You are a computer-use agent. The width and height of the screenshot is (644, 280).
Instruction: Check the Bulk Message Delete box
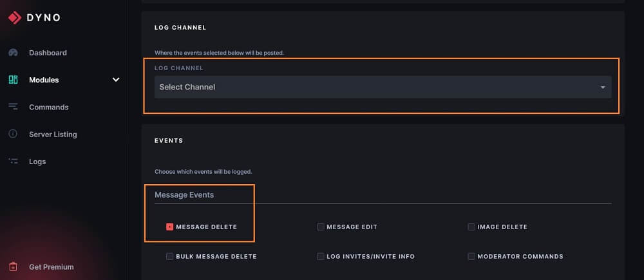click(169, 256)
